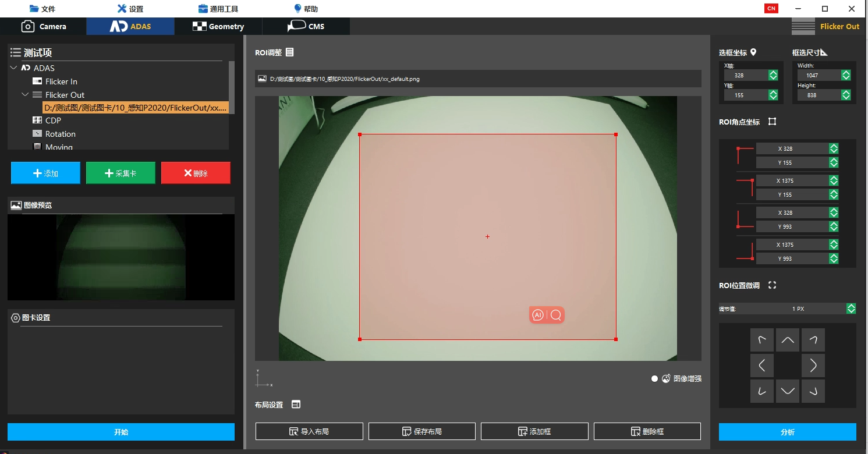Click the down arrow in ROI position pad
The width and height of the screenshot is (868, 454).
[x=787, y=391]
